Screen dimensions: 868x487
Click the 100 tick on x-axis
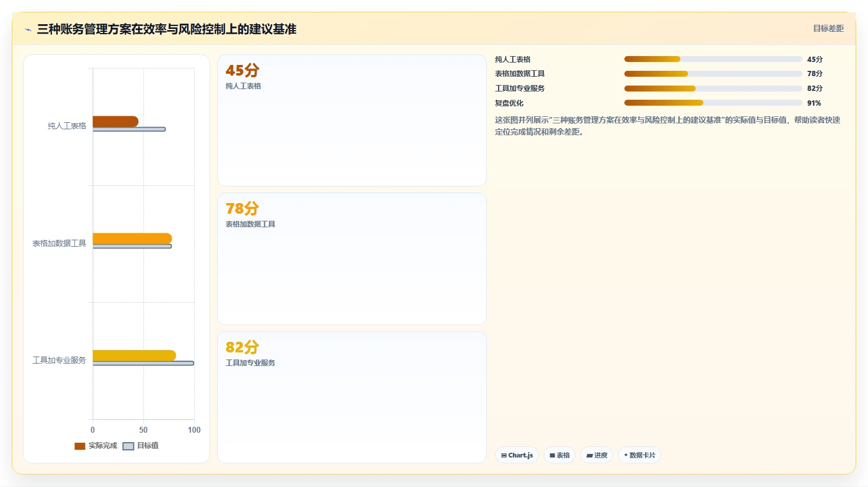[194, 430]
